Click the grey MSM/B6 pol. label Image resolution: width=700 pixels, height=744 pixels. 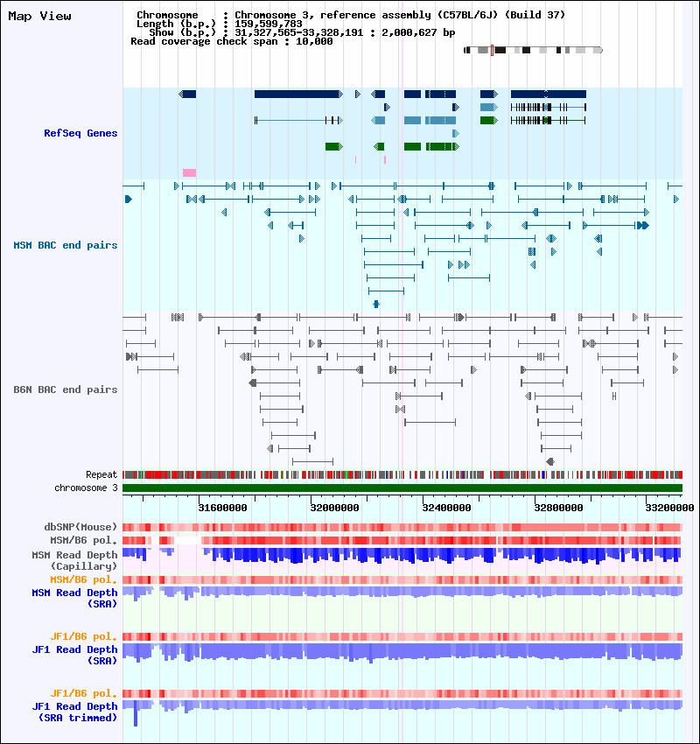coord(83,540)
